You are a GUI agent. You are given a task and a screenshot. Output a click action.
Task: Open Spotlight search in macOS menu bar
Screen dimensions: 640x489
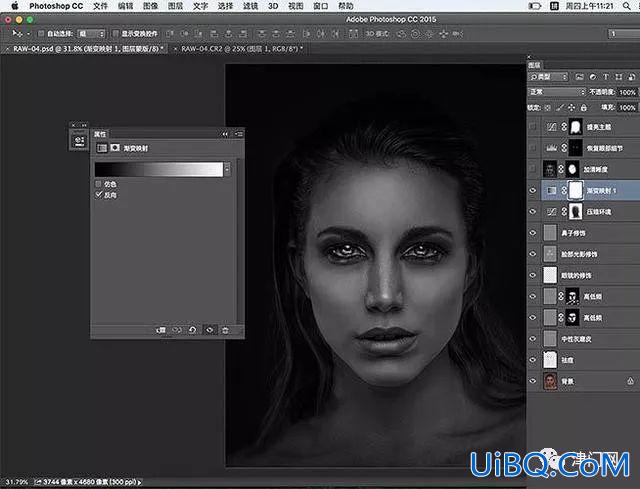[x=626, y=6]
